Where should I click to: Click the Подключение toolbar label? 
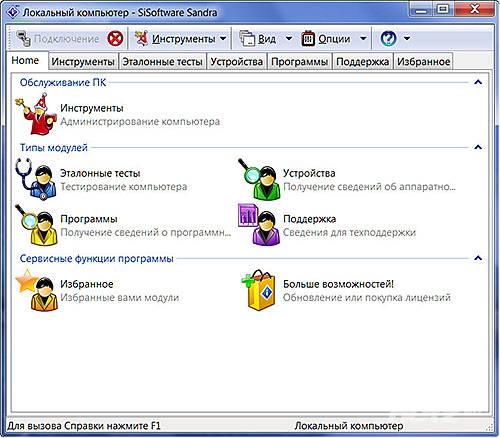pos(66,39)
